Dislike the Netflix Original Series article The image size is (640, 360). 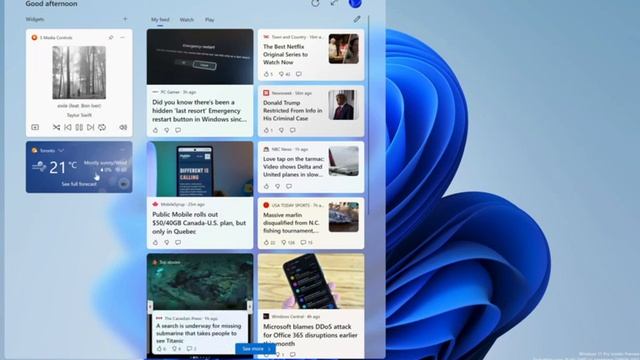[281, 74]
